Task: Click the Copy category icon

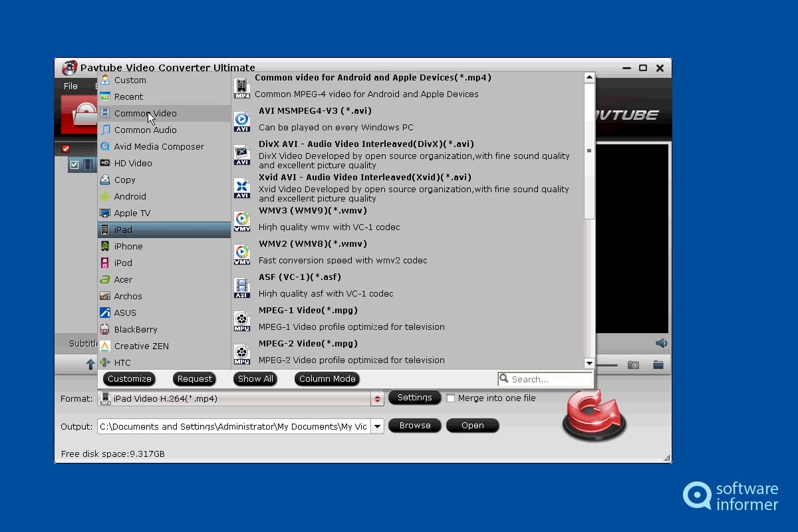Action: click(x=105, y=180)
